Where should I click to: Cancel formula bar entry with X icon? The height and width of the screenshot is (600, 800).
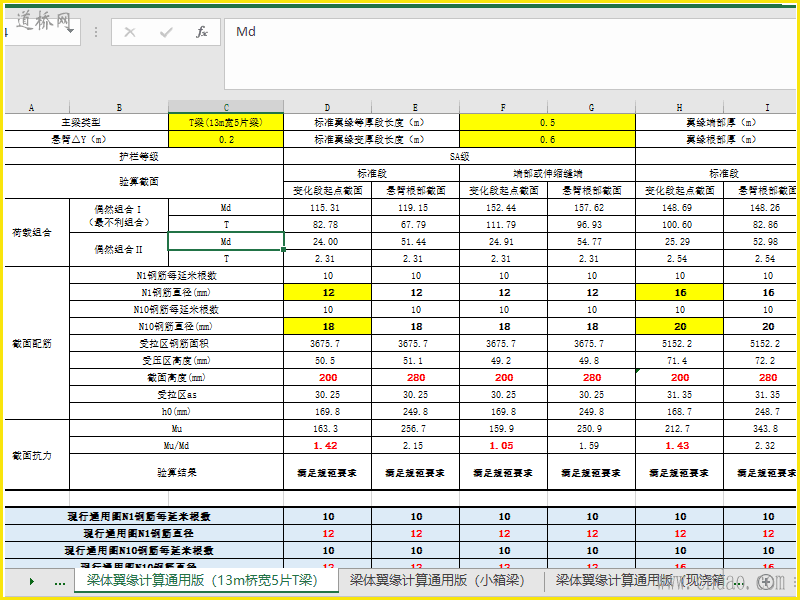[x=130, y=33]
